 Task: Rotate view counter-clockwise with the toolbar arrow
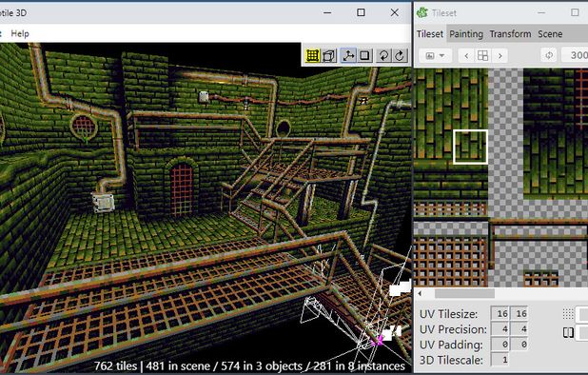coord(383,55)
